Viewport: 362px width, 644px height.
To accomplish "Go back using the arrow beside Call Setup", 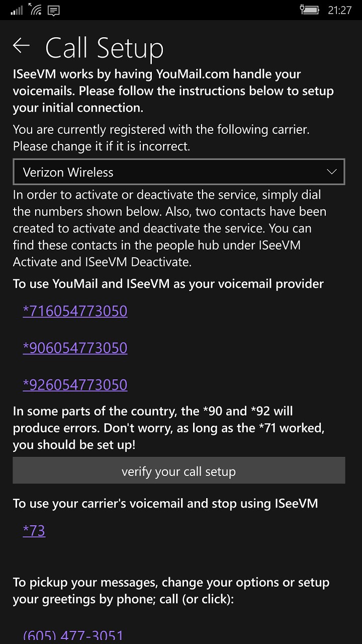I will [x=21, y=46].
